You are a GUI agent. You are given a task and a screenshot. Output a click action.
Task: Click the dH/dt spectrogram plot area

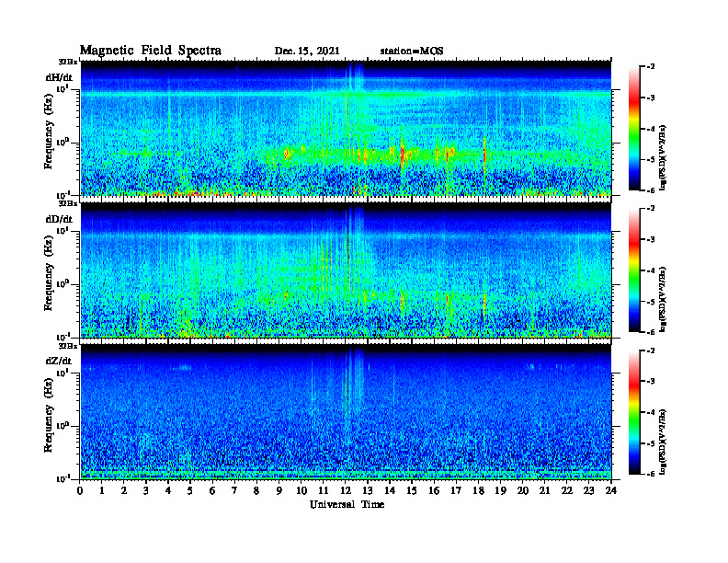coord(346,128)
